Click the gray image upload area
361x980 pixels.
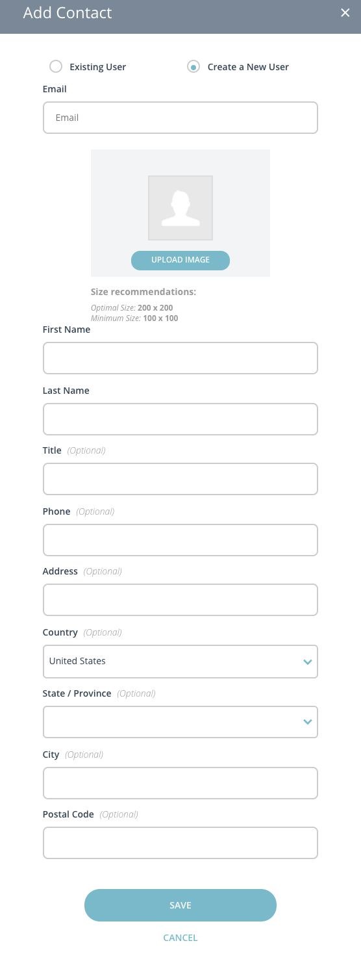click(x=180, y=213)
